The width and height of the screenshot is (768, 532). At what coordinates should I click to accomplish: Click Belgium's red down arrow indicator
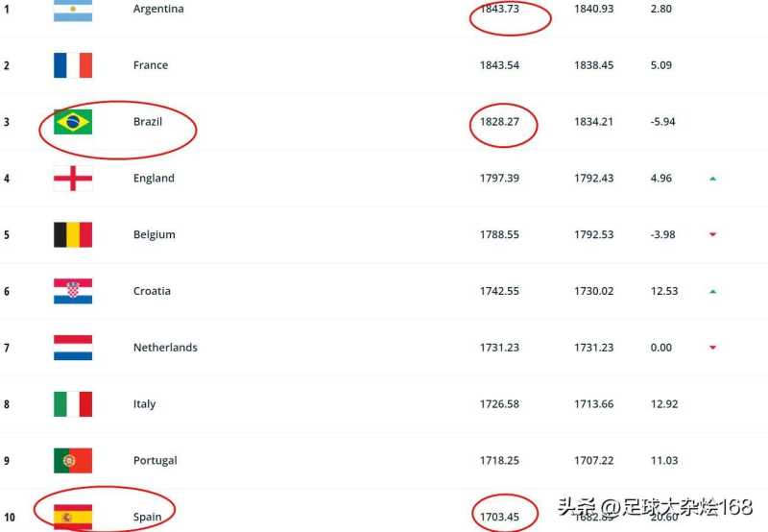coord(712,235)
